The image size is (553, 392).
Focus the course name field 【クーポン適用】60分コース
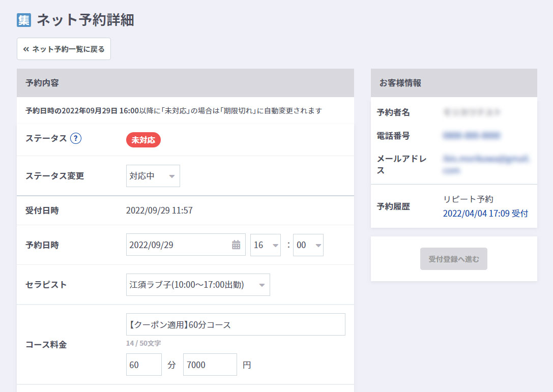(x=236, y=324)
